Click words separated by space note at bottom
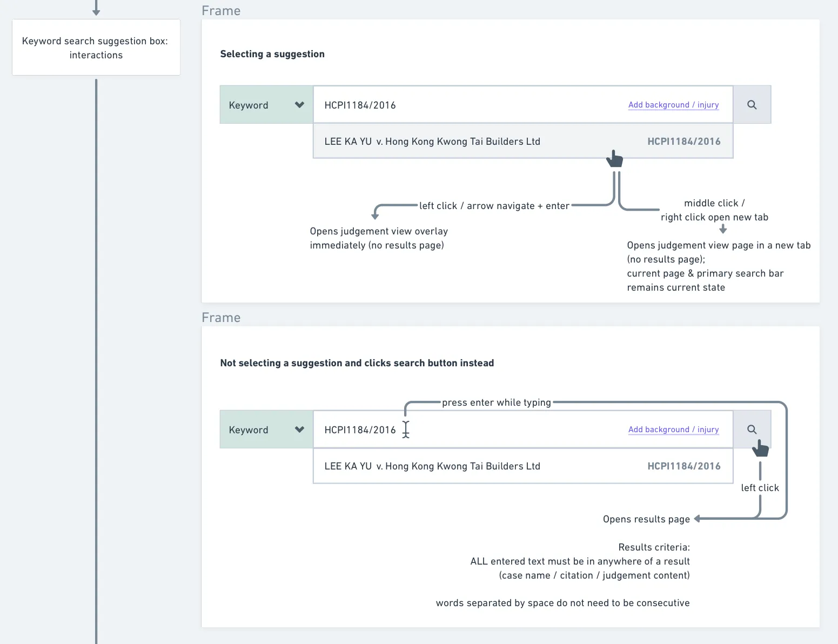The width and height of the screenshot is (838, 644). tap(562, 603)
